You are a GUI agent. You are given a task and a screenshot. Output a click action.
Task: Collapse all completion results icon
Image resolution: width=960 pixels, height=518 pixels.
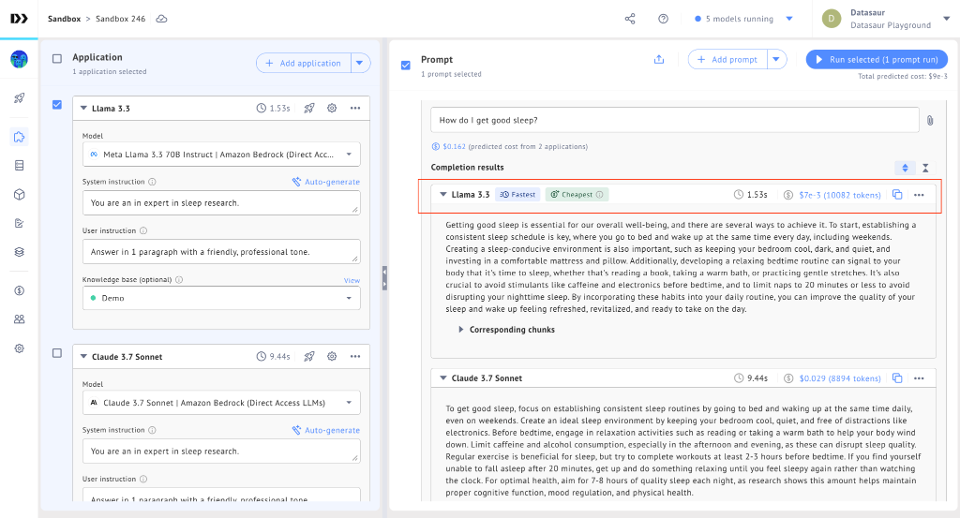(x=926, y=168)
